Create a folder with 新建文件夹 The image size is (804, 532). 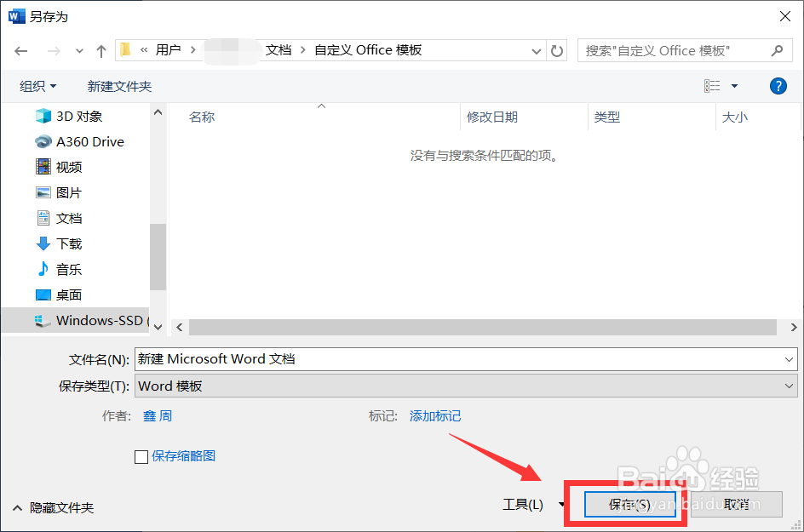(x=119, y=86)
